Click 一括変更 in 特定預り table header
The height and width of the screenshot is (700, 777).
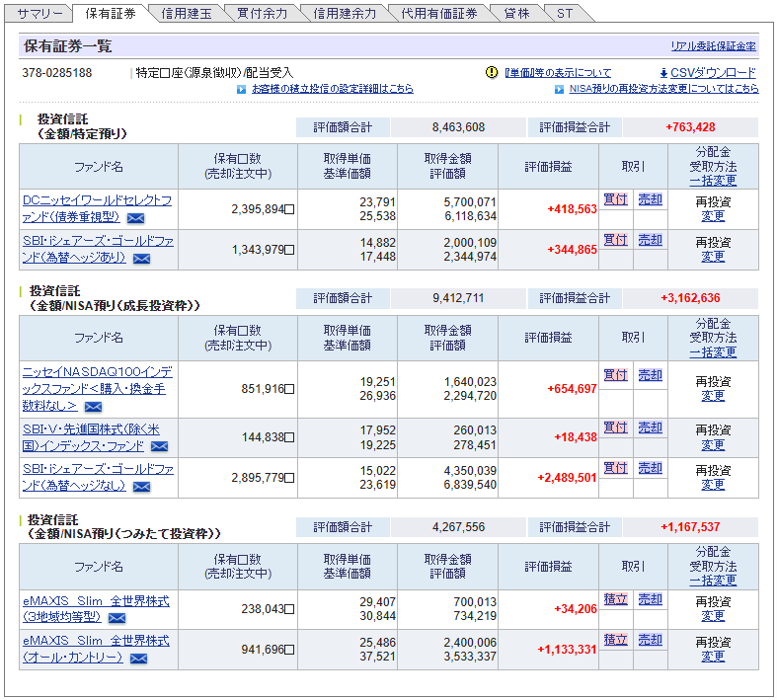[713, 181]
